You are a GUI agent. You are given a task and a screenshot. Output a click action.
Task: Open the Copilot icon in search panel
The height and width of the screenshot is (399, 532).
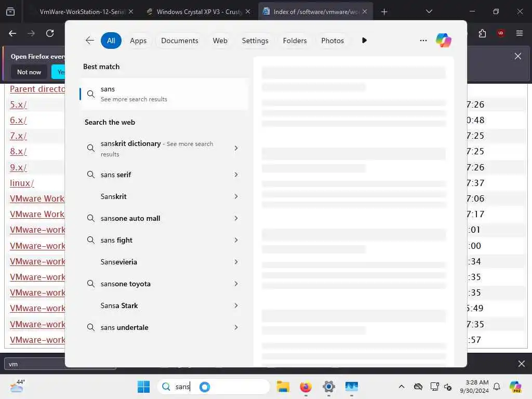tap(444, 41)
